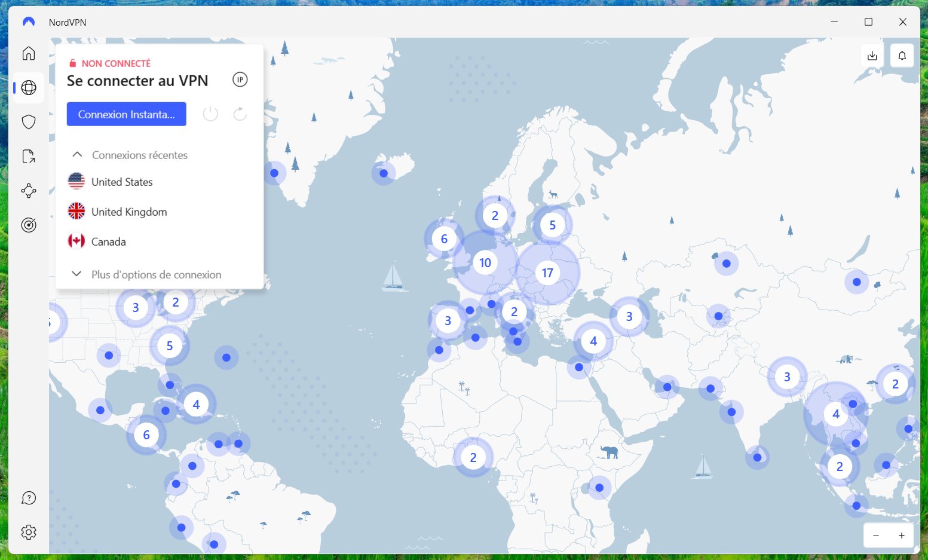Open the Dark Web Monitor target icon
Viewport: 928px width, 560px height.
tap(29, 225)
